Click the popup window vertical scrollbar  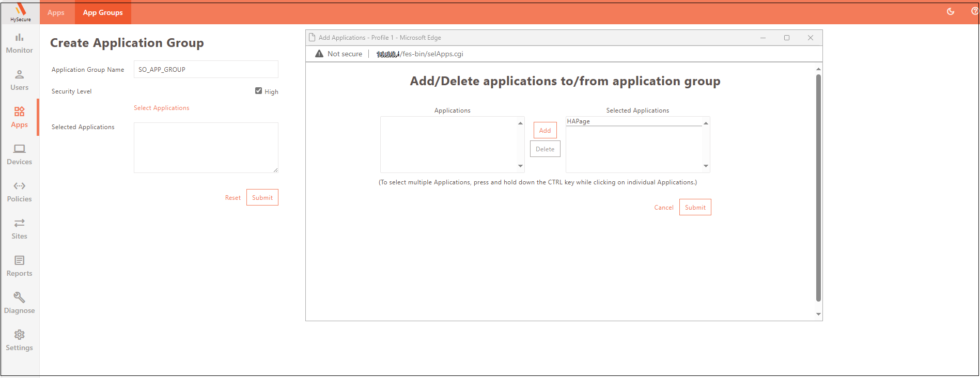(818, 186)
